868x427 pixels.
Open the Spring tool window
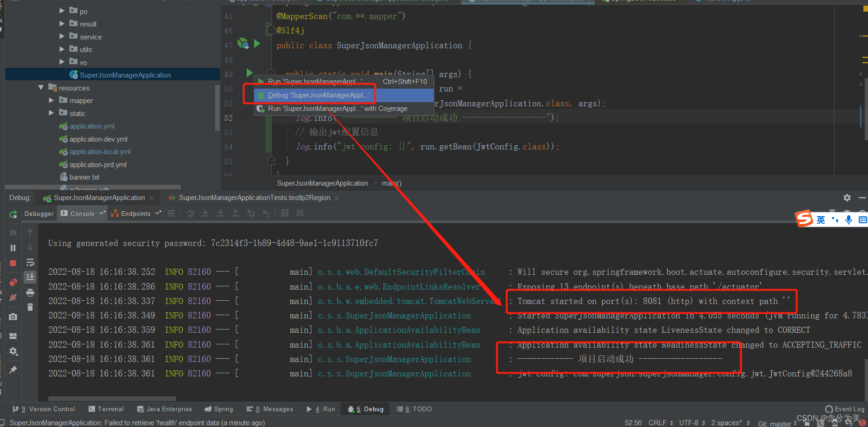pyautogui.click(x=218, y=409)
